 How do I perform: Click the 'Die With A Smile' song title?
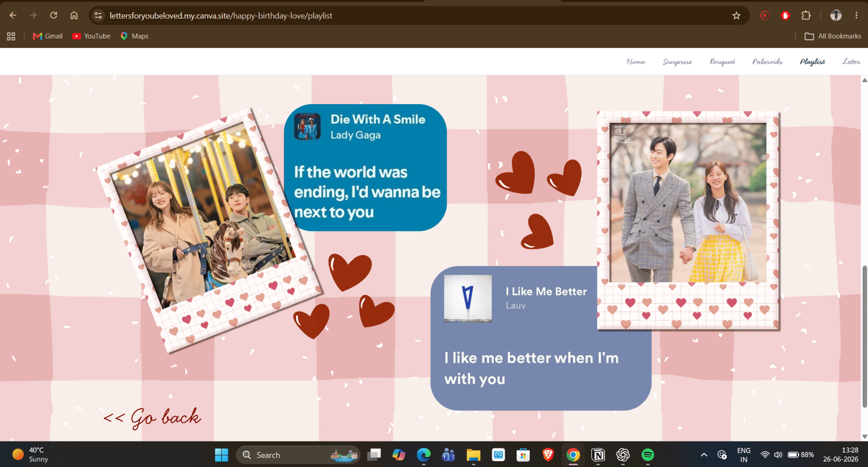[378, 119]
